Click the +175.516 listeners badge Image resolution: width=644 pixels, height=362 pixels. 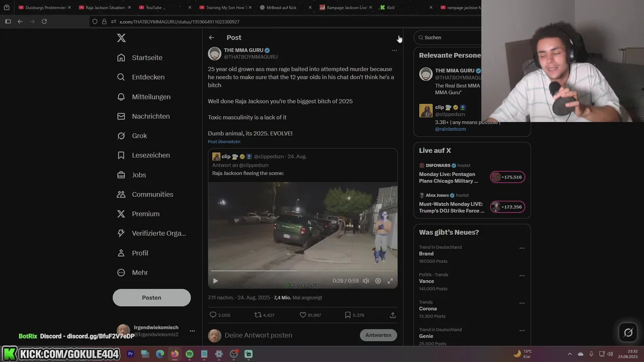508,177
